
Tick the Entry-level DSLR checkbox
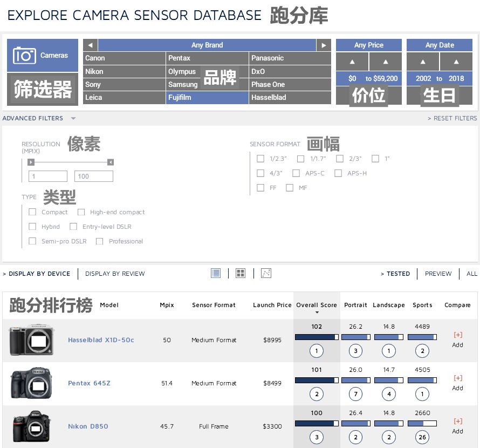[x=73, y=227]
